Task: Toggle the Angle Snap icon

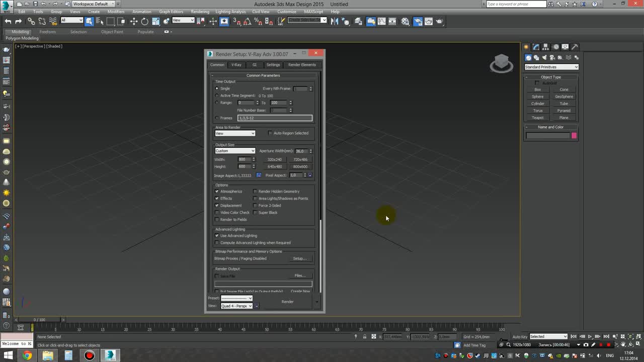Action: pyautogui.click(x=247, y=21)
